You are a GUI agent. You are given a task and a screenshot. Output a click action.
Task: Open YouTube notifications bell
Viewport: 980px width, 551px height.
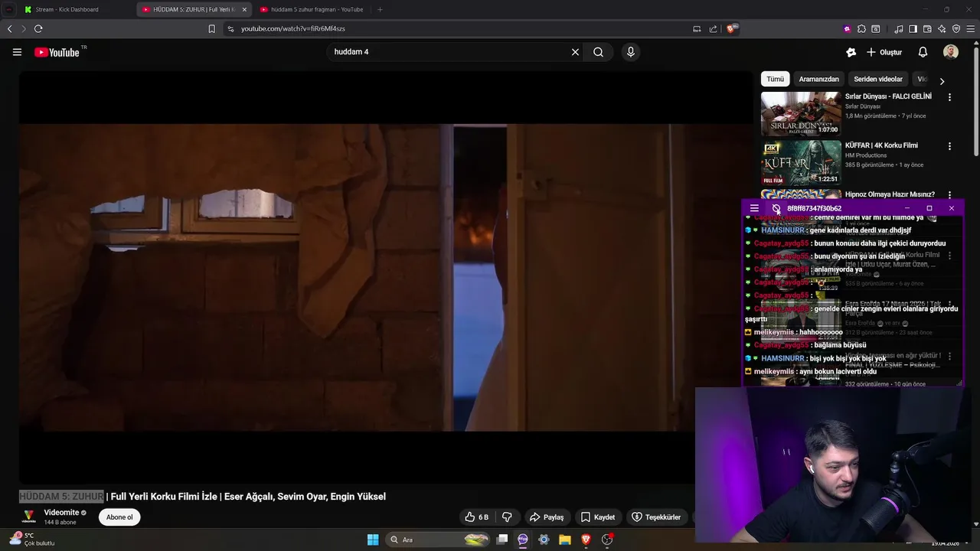click(923, 52)
